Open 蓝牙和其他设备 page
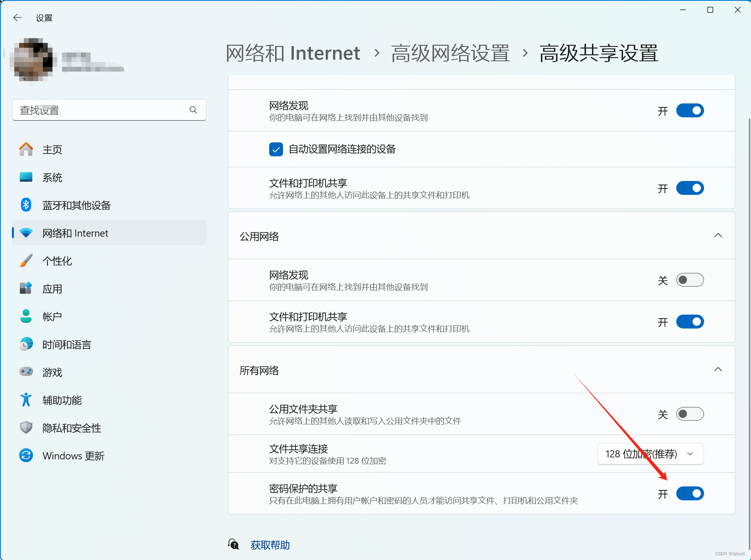The image size is (751, 560). [x=109, y=205]
